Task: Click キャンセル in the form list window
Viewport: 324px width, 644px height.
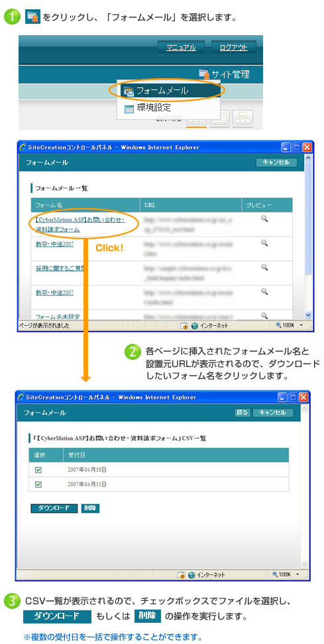Action: click(276, 162)
